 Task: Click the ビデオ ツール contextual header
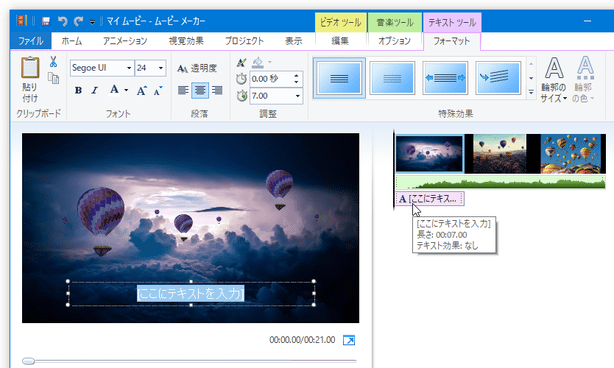(340, 23)
